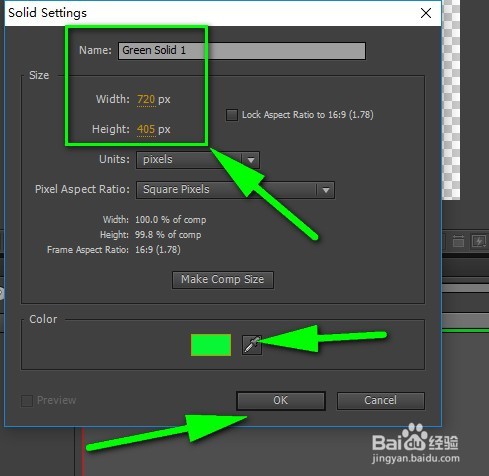The image size is (489, 476).
Task: Enable Lock Aspect Ratio to 16:9 checkbox
Action: (232, 115)
